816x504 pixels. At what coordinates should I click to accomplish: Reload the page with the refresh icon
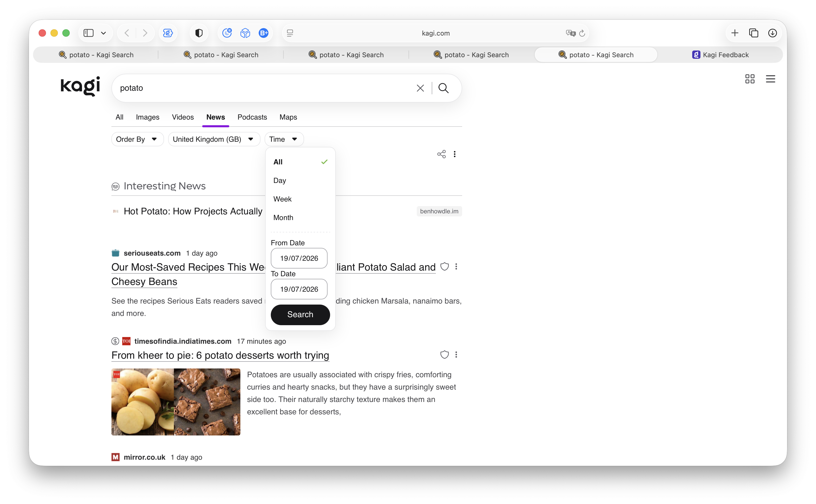[582, 33]
